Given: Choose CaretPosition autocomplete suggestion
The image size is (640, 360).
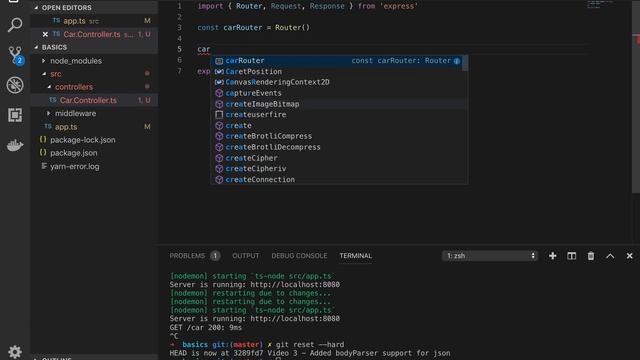Looking at the screenshot, I should (336, 71).
